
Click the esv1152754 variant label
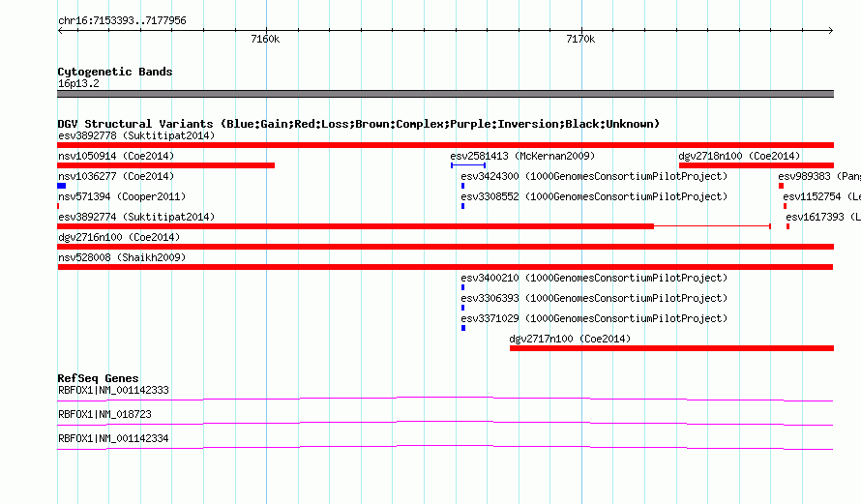point(821,196)
